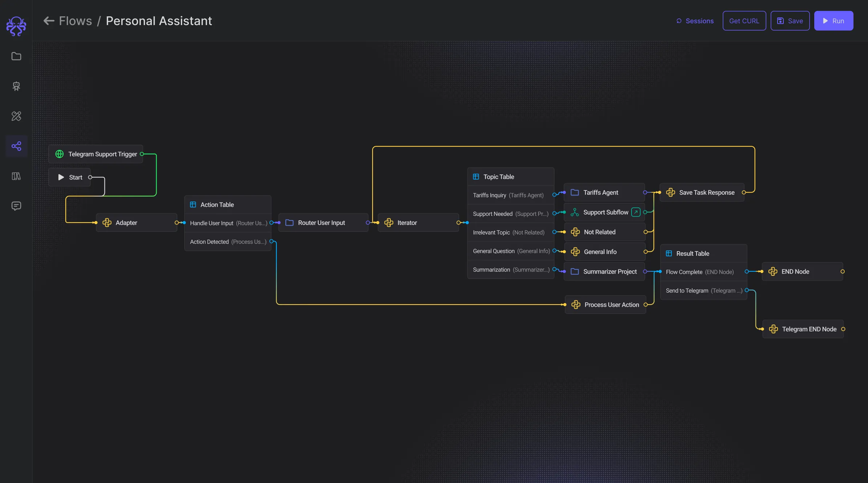Click the Action Table grid icon

193,205
